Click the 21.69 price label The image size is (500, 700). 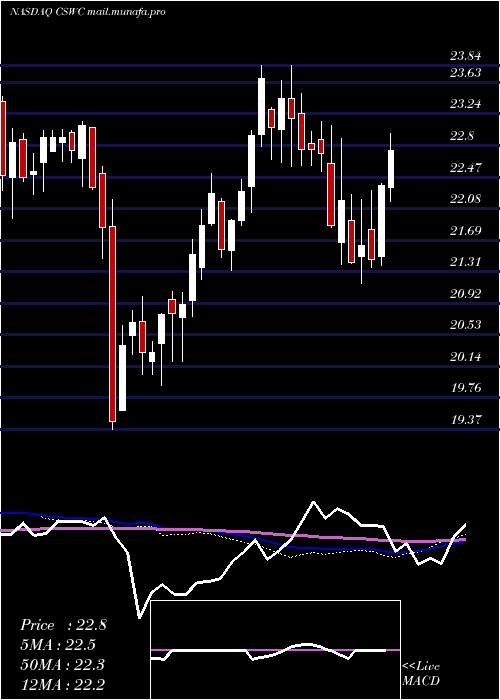pyautogui.click(x=466, y=230)
